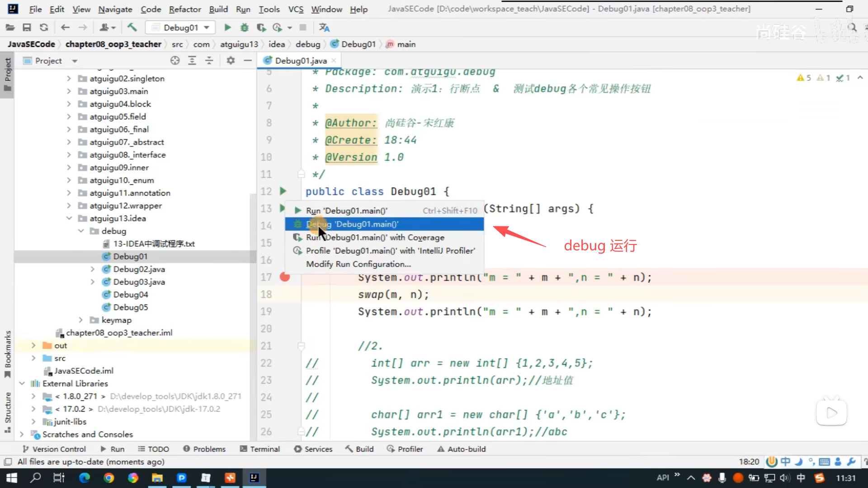
Task: Collapse the atguigu13.idea package
Action: click(x=69, y=218)
